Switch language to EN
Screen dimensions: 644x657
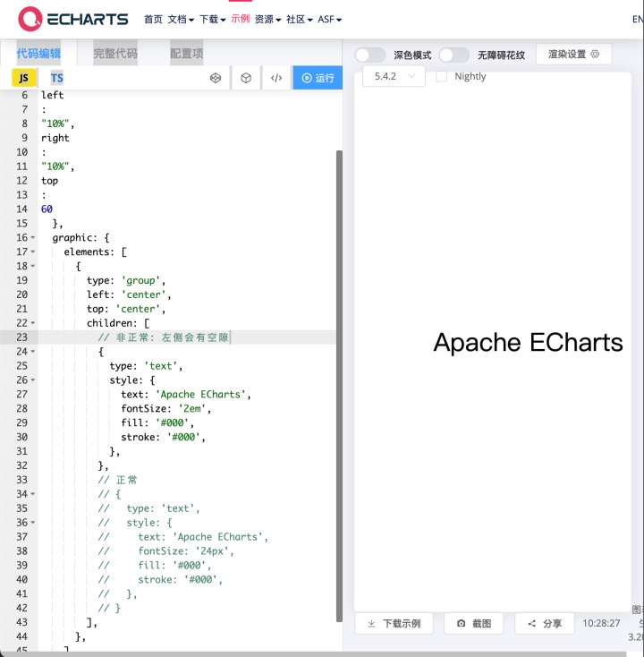638,20
